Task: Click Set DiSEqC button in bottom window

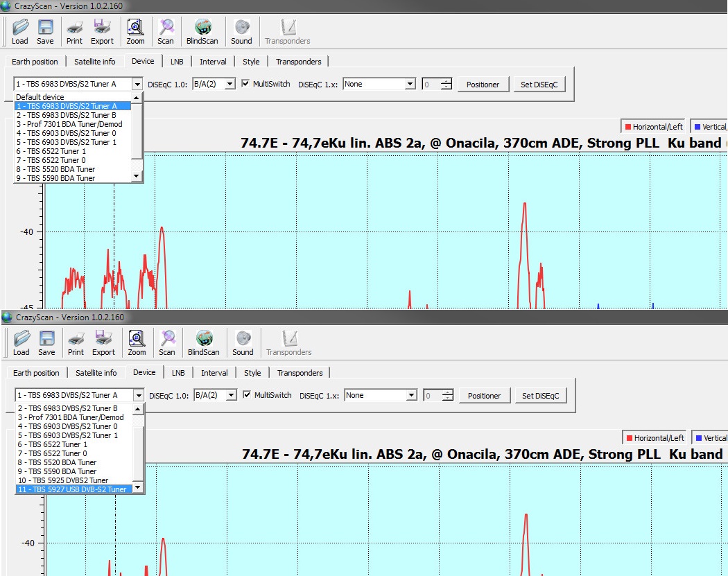Action: pyautogui.click(x=540, y=396)
